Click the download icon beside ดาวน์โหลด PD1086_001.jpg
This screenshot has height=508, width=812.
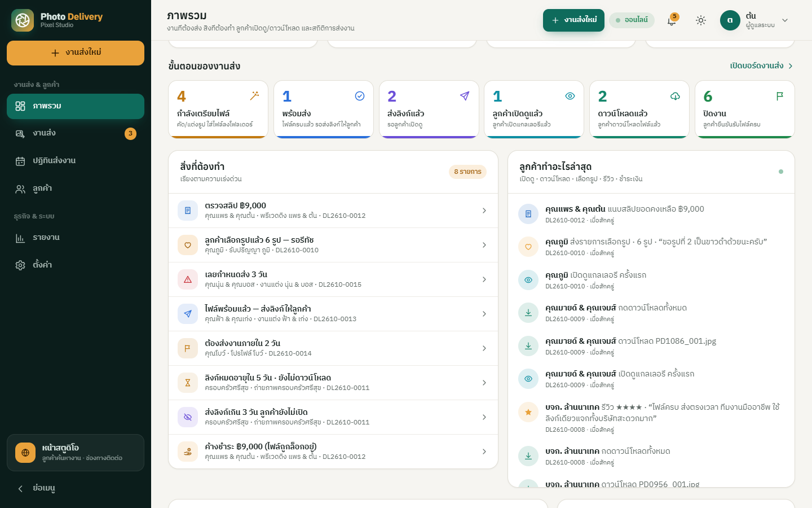coord(528,346)
